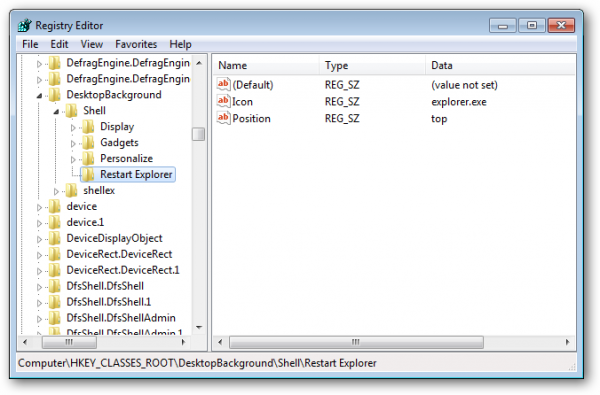The width and height of the screenshot is (600, 395).
Task: Collapse the Shell key
Action: (56, 112)
